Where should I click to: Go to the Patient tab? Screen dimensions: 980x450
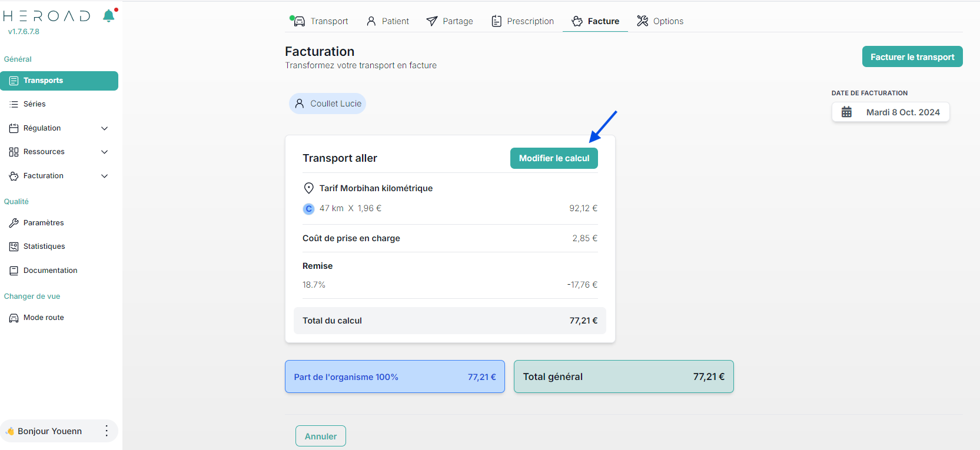point(387,21)
